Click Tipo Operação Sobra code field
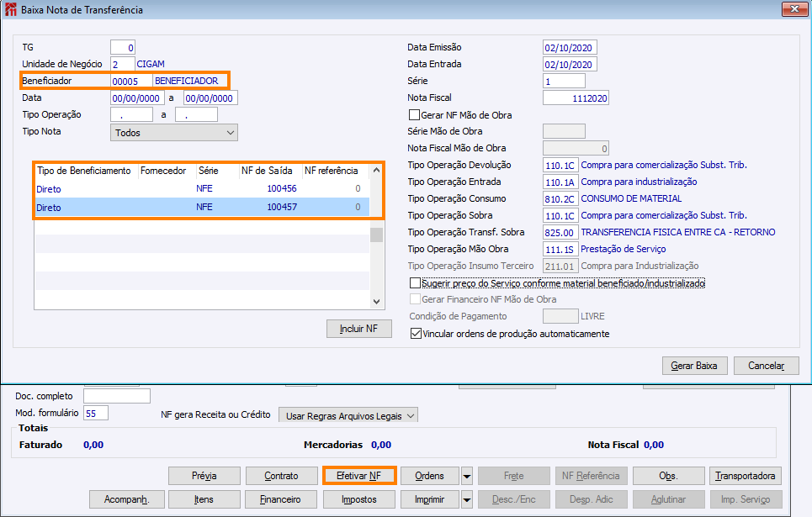 [560, 215]
